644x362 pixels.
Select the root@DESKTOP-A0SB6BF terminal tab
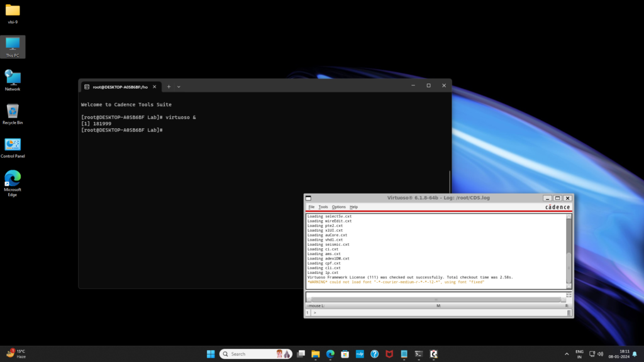120,87
